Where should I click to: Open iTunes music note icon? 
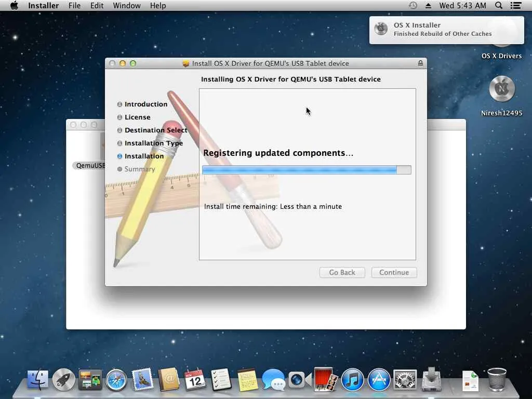352,379
